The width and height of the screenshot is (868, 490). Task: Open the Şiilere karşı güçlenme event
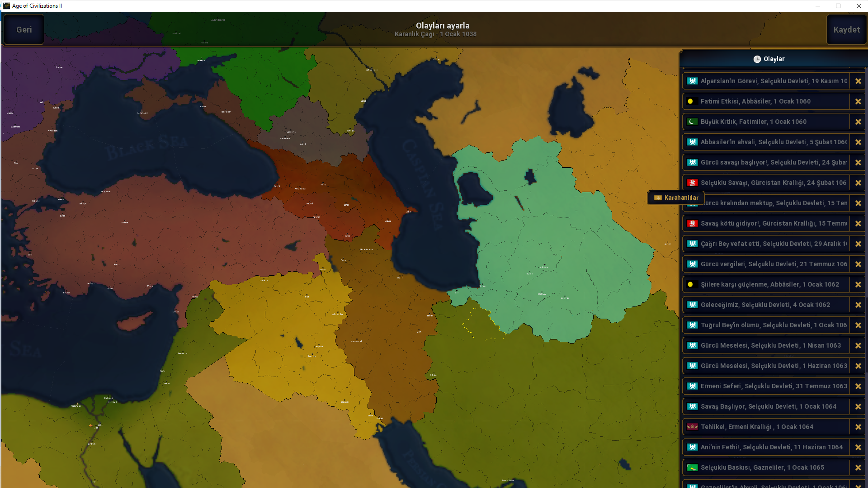click(769, 284)
